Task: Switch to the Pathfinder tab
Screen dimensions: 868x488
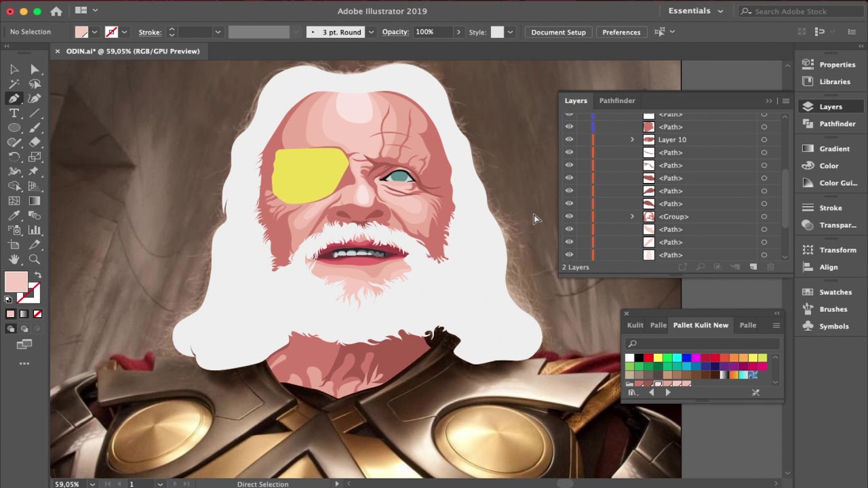Action: pyautogui.click(x=617, y=100)
